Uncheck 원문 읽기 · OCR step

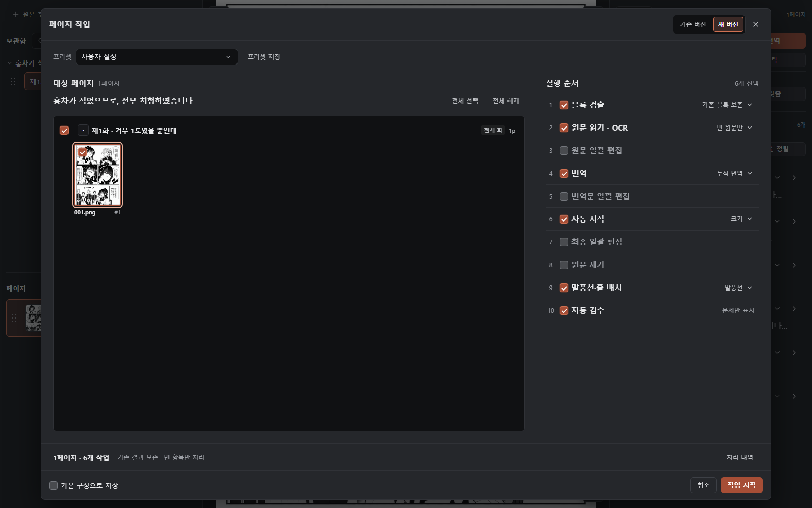click(x=564, y=128)
